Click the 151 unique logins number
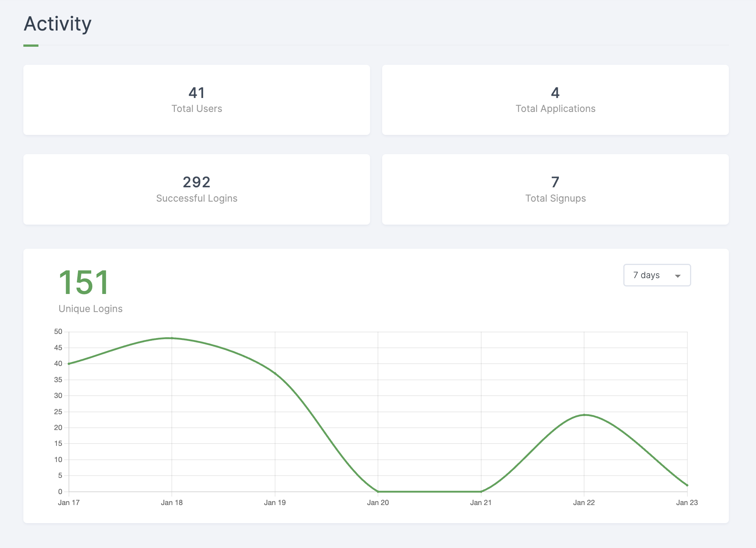Viewport: 756px width, 548px height. (84, 282)
